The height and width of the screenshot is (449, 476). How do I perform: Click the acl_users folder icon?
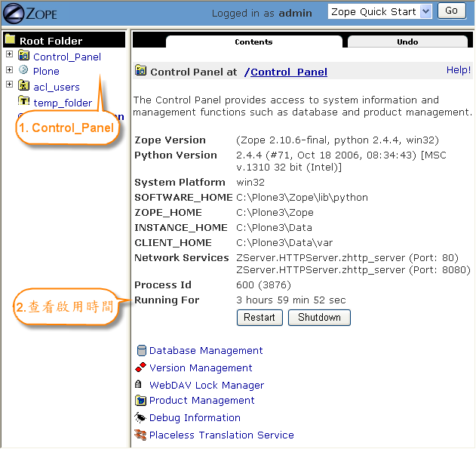click(x=23, y=85)
